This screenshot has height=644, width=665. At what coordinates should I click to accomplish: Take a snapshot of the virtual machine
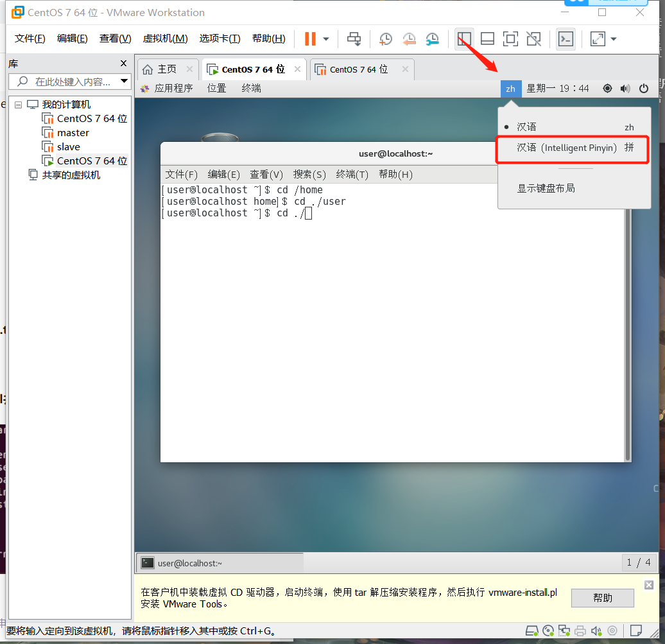pyautogui.click(x=385, y=39)
